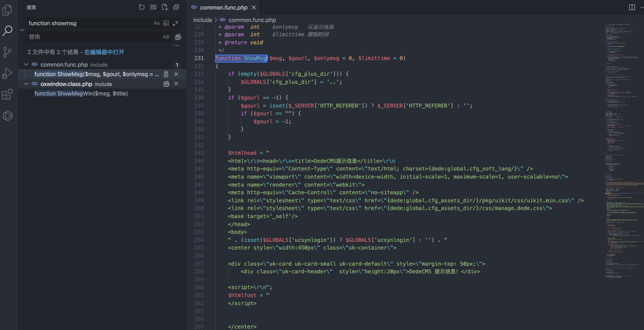This screenshot has height=330, width=644.
Task: Click the $htmlfoot variable on line 261
Action: point(242,295)
